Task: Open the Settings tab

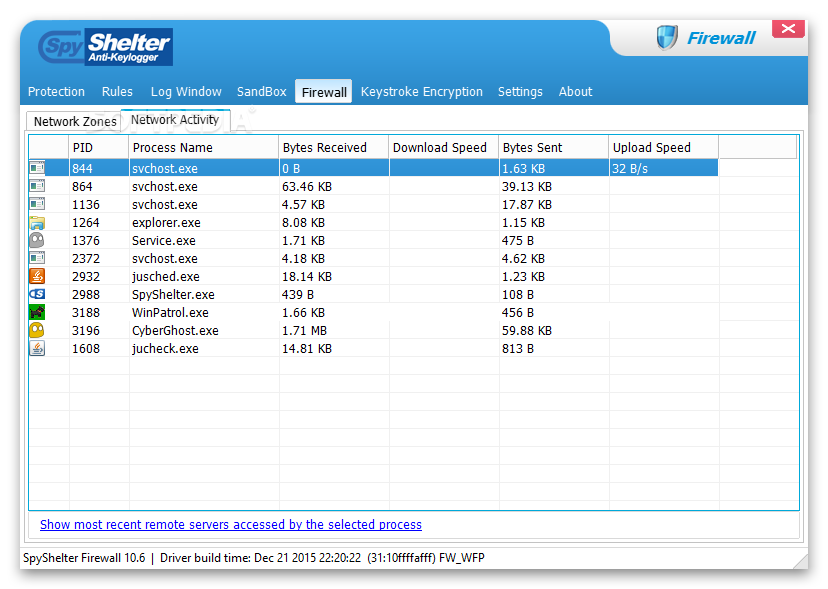Action: [520, 91]
